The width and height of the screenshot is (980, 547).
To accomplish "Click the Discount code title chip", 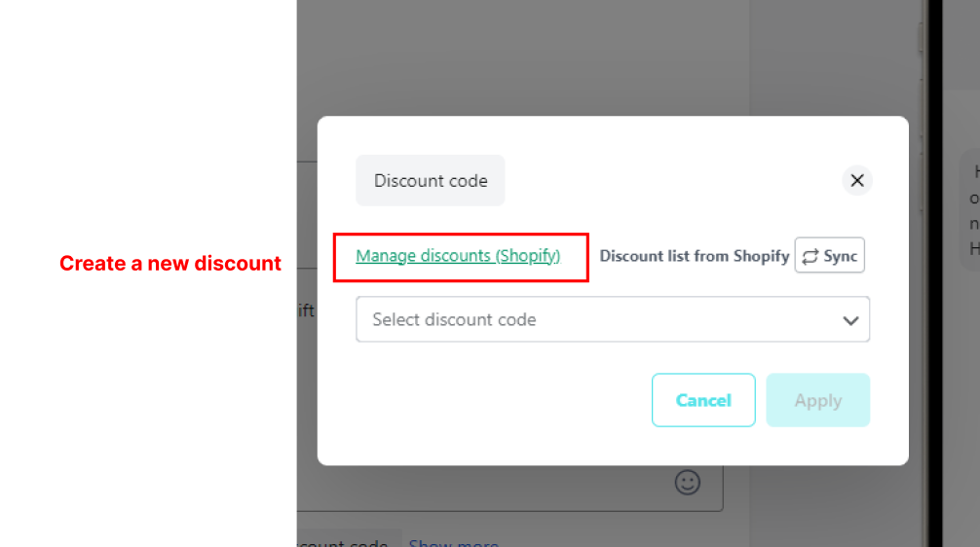I will click(430, 180).
